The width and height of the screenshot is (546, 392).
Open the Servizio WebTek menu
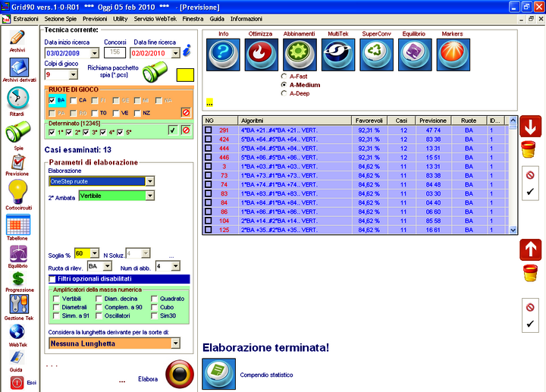155,17
